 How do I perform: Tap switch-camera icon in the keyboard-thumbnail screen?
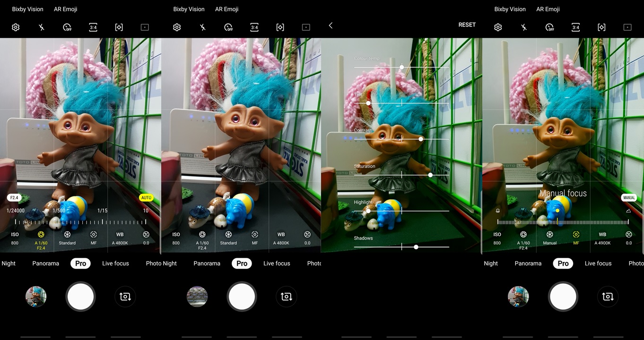(x=287, y=297)
